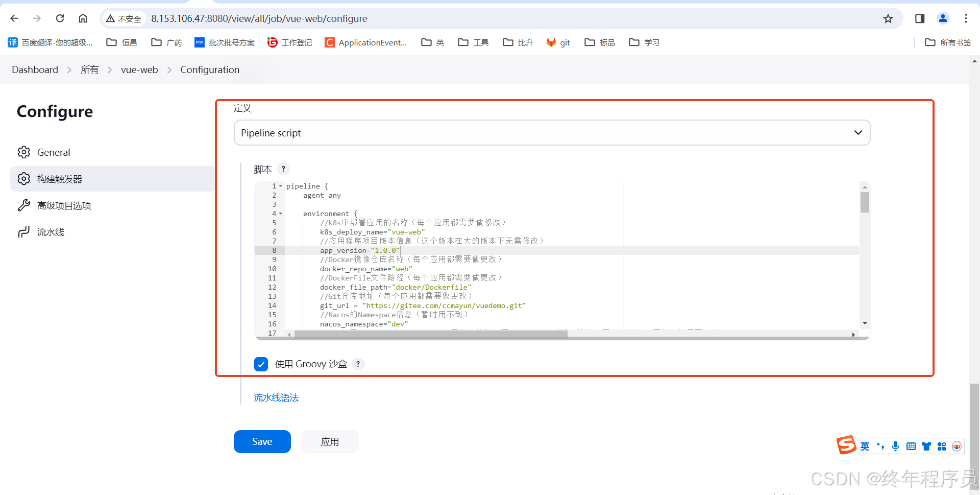Viewport: 980px width, 495px height.
Task: Click the Save button
Action: (262, 441)
